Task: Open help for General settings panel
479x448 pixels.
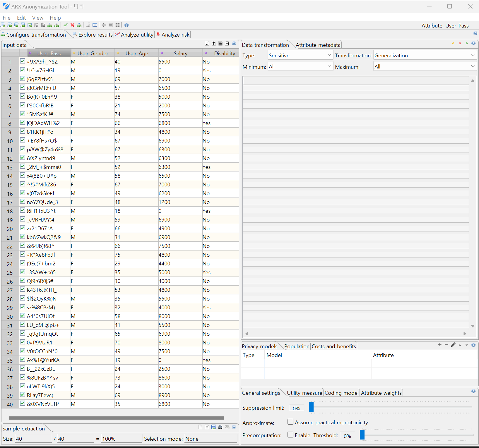Action: click(473, 392)
